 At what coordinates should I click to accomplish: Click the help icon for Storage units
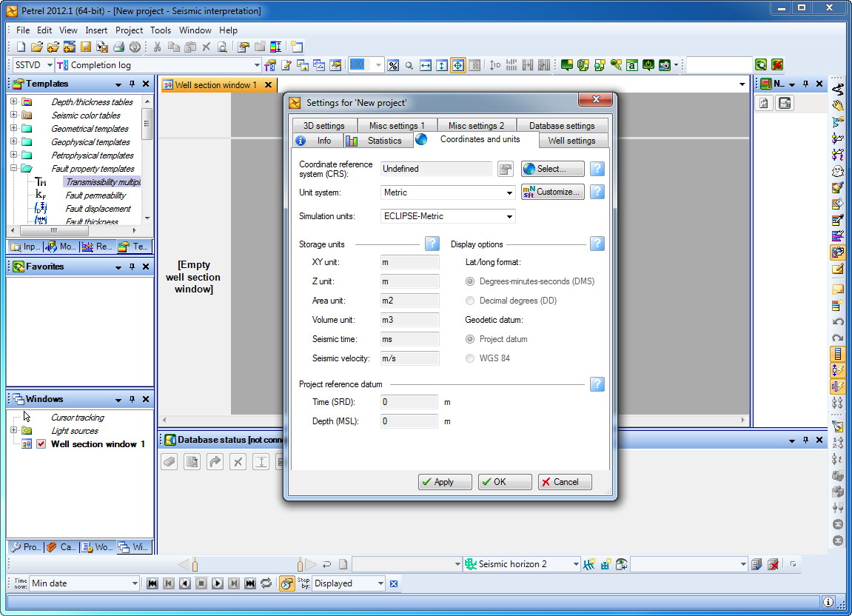[x=432, y=244]
